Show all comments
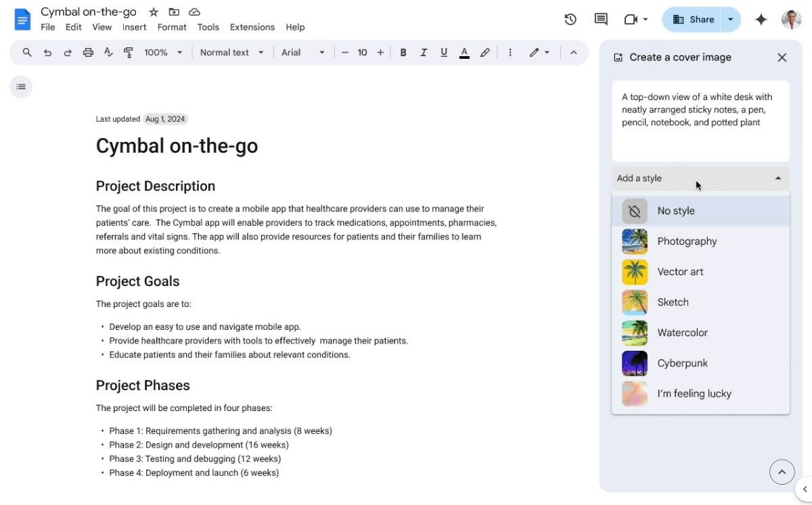 [x=601, y=19]
